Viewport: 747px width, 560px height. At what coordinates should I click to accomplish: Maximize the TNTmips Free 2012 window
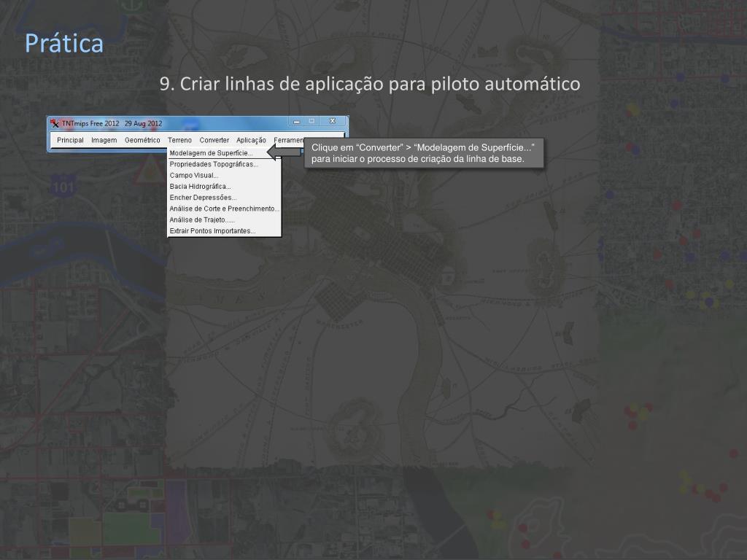[311, 122]
